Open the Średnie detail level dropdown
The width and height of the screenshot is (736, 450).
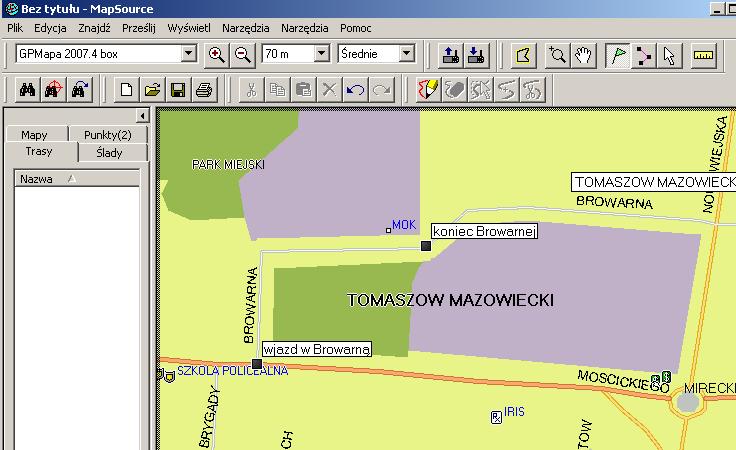pyautogui.click(x=406, y=54)
